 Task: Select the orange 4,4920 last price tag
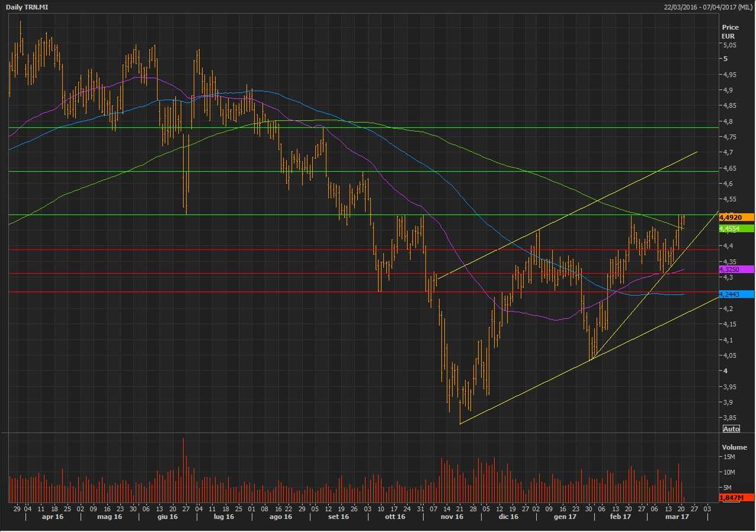[x=736, y=217]
